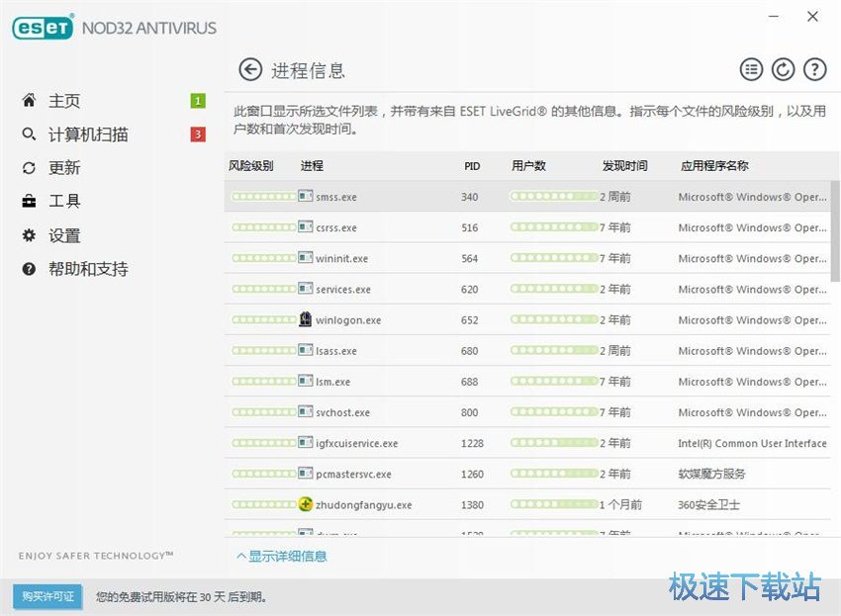This screenshot has width=841, height=616.
Task: Open the 更新 menu item
Action: tap(64, 168)
